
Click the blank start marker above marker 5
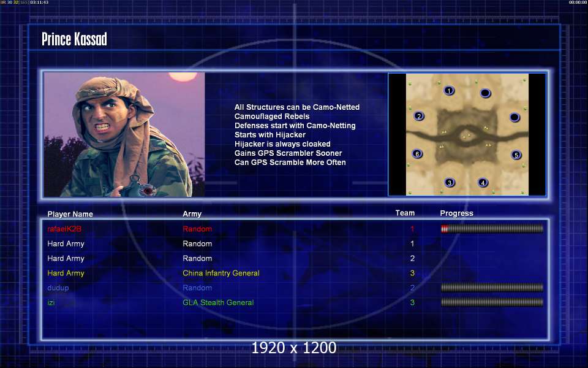[514, 118]
